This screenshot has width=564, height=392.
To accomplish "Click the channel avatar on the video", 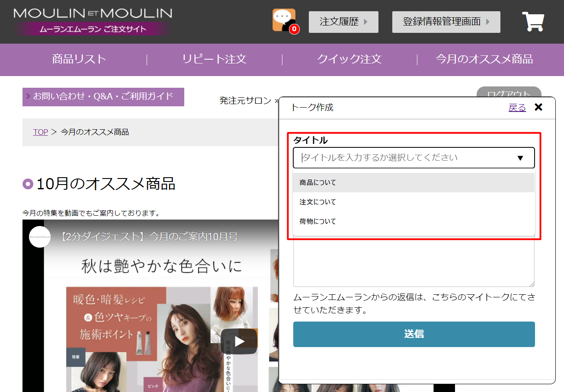I will (40, 237).
